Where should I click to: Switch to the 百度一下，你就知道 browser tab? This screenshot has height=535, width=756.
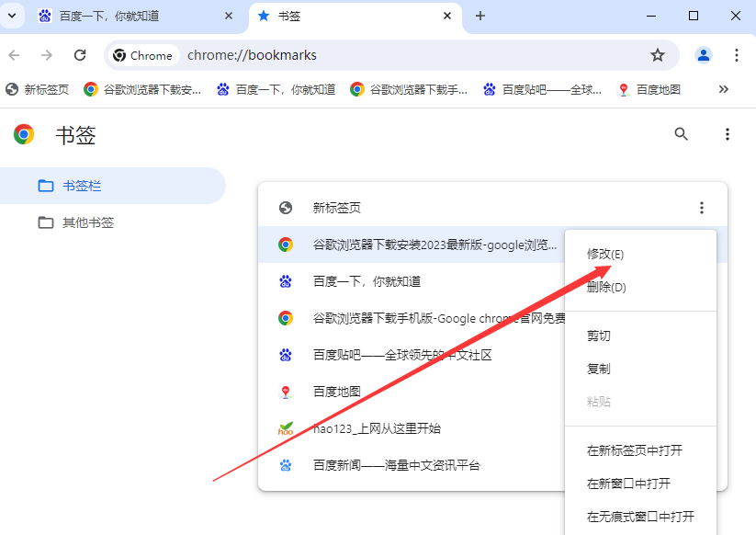click(129, 16)
